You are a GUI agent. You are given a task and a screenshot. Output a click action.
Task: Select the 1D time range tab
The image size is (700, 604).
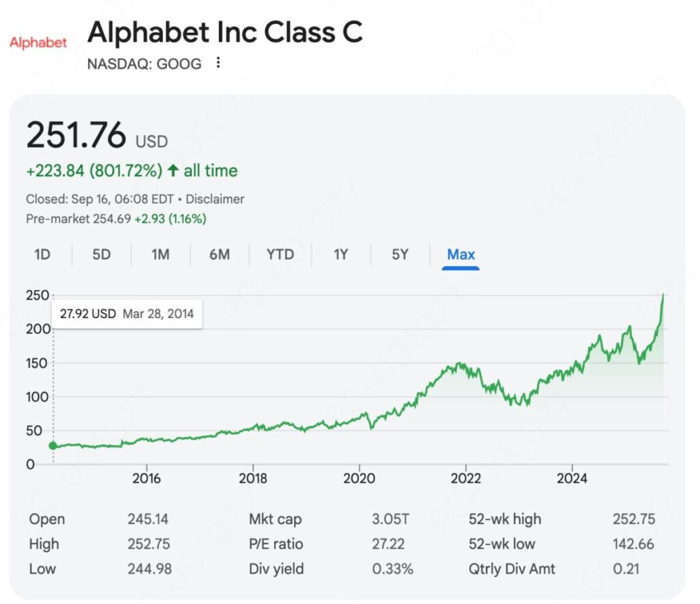[x=42, y=254]
